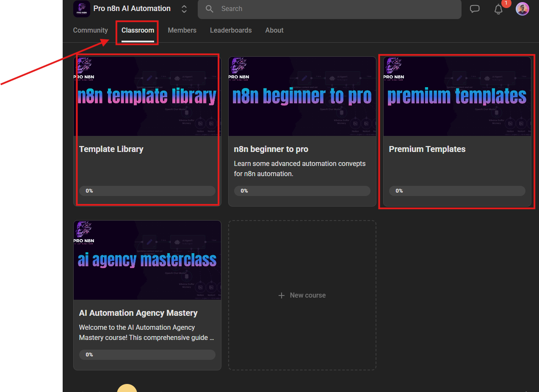Click the 'Welcome to the AI Automation Agency' description
The height and width of the screenshot is (392, 539).
pyautogui.click(x=146, y=332)
